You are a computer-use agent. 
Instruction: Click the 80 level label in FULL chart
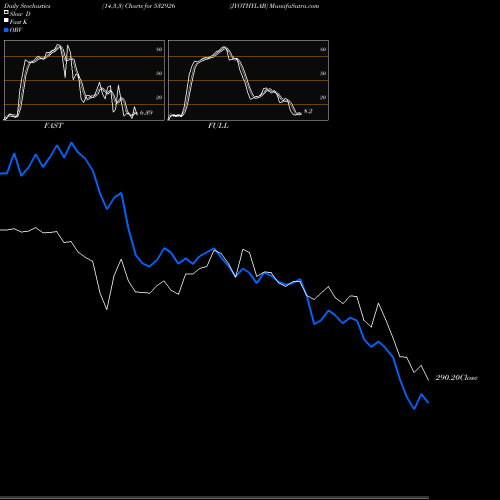point(323,49)
